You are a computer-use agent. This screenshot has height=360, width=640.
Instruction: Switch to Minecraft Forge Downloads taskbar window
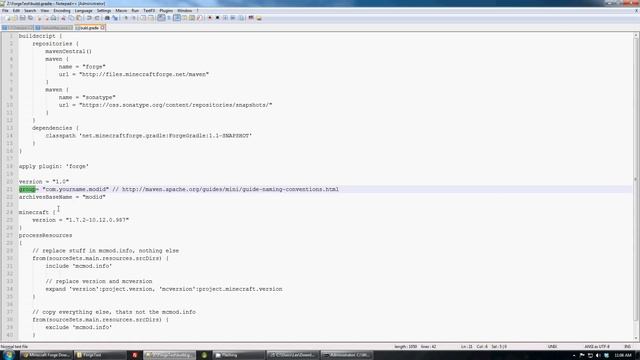(x=46, y=355)
